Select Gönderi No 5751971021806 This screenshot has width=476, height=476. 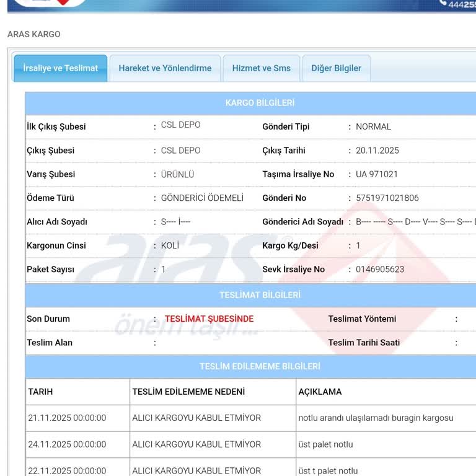point(387,198)
